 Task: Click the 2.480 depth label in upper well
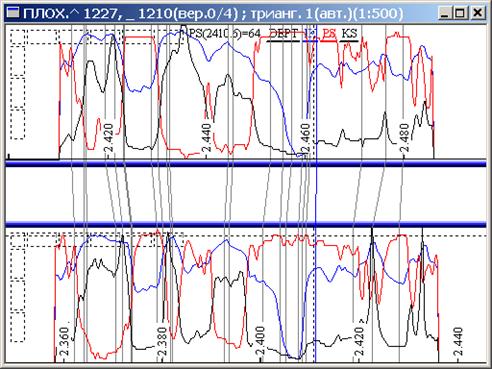coord(404,138)
